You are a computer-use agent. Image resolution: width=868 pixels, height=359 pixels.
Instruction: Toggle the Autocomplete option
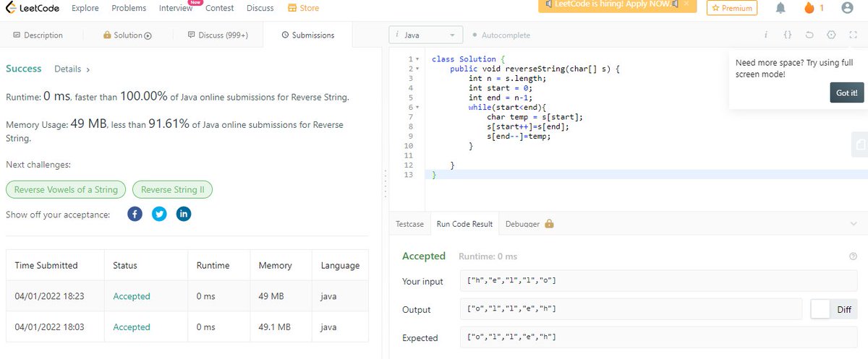501,35
